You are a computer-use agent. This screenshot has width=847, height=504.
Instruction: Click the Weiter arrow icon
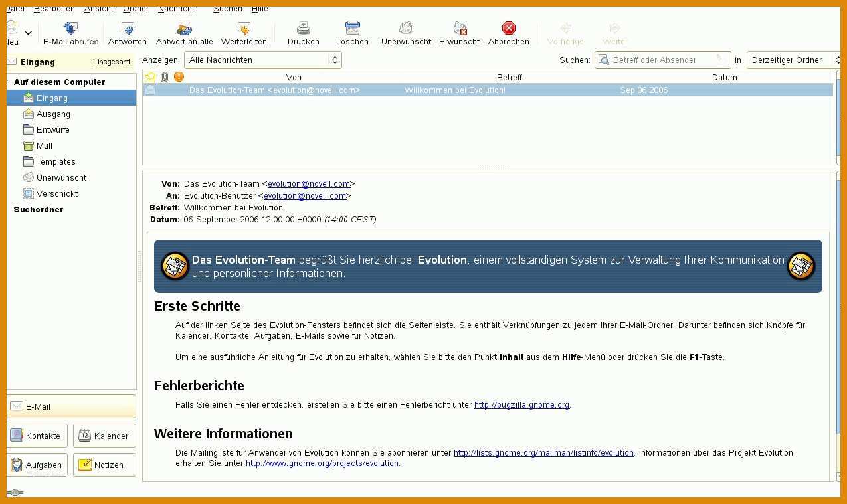tap(615, 28)
